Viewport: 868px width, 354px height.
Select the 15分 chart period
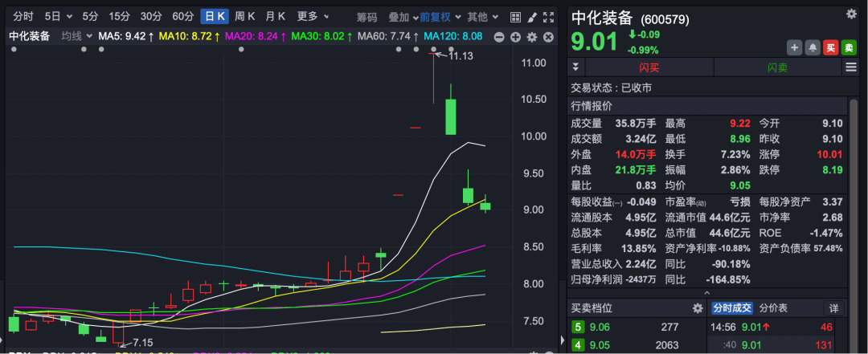(118, 17)
